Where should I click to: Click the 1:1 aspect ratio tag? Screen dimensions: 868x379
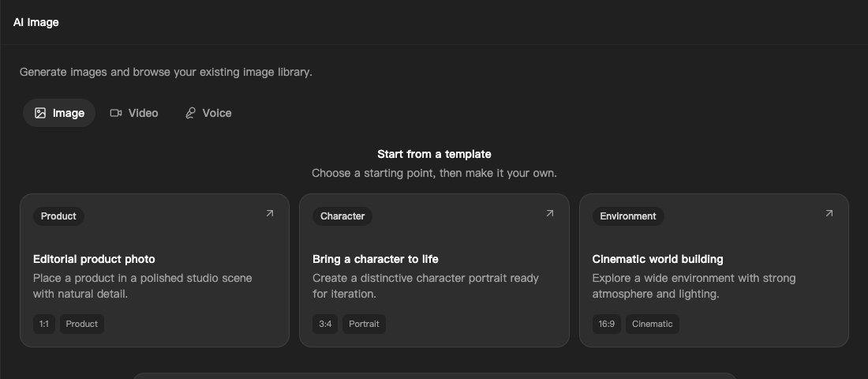(x=44, y=325)
